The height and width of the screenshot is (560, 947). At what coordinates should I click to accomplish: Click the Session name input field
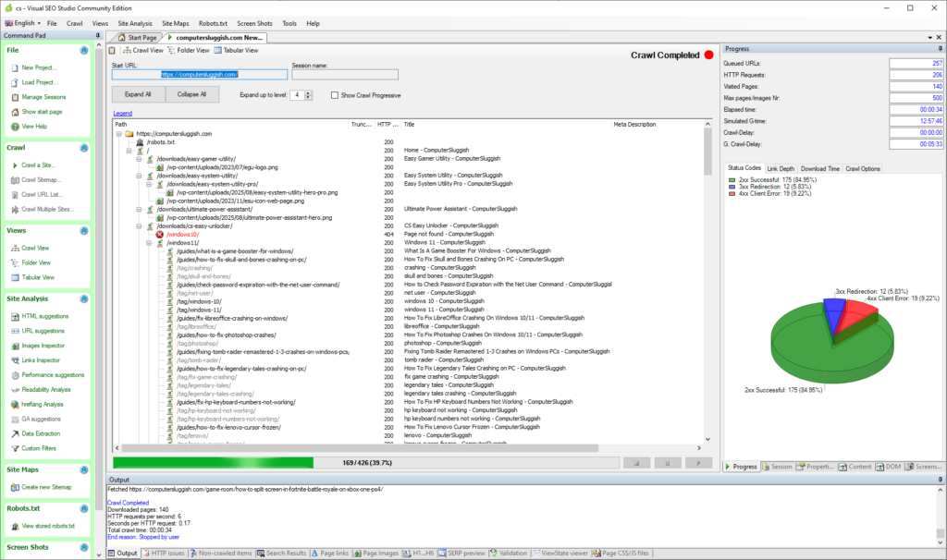pos(345,74)
